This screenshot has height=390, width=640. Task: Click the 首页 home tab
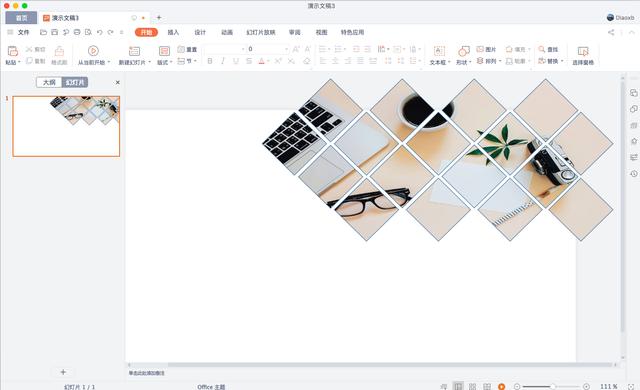[x=21, y=18]
